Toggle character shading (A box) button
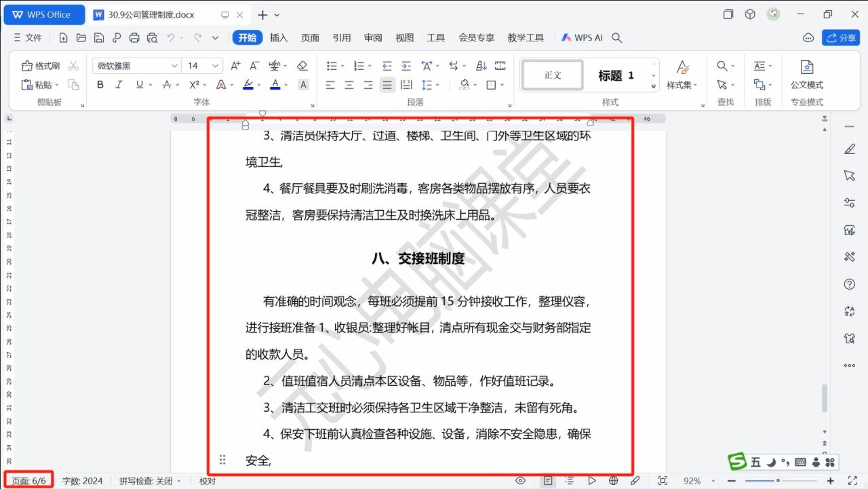 click(x=303, y=85)
